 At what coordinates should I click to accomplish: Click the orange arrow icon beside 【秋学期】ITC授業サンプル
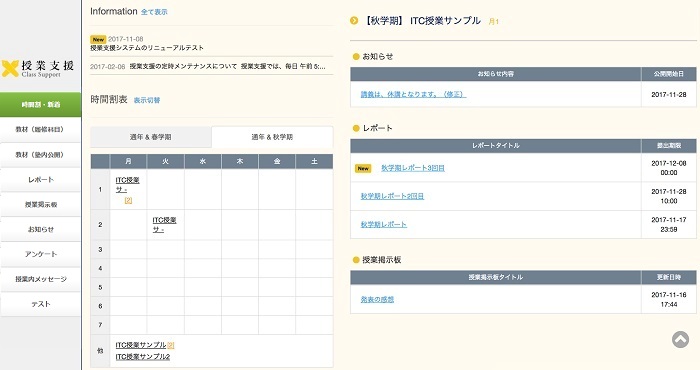(x=354, y=21)
